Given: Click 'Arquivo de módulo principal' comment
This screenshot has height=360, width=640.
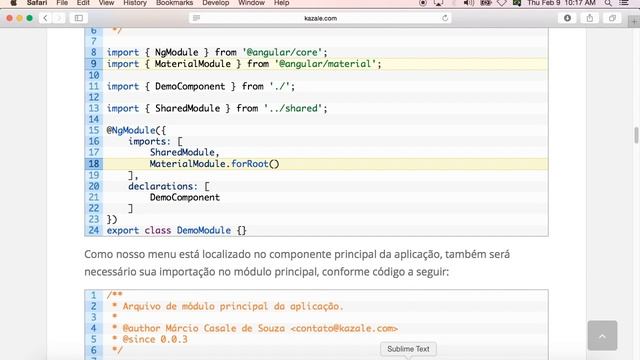Looking at the screenshot, I should pyautogui.click(x=233, y=306).
